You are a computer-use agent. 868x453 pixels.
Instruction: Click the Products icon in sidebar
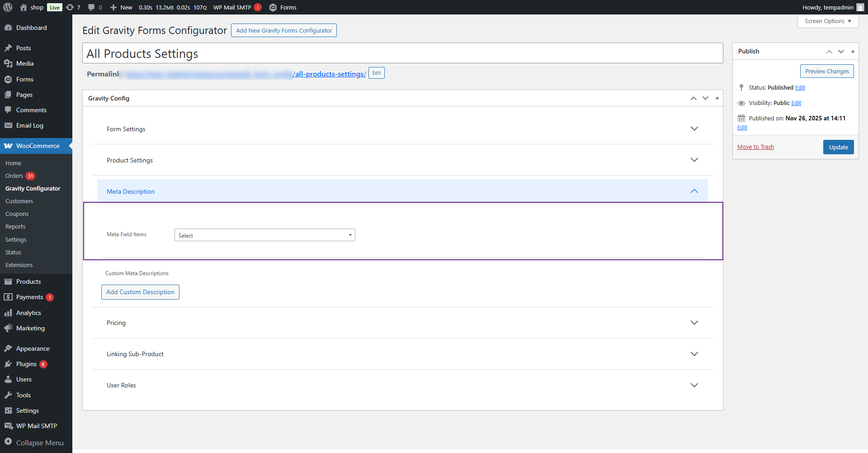click(8, 281)
